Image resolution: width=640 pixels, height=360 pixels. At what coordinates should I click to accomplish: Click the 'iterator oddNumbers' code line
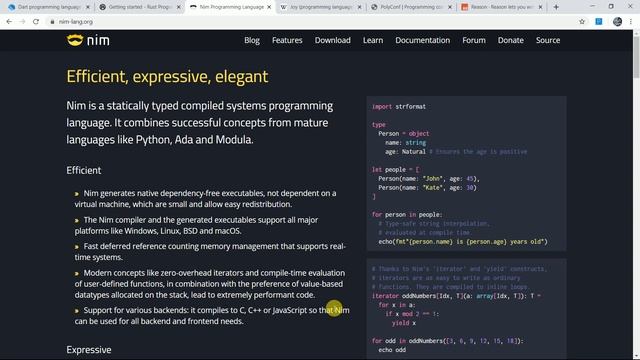[x=456, y=296]
